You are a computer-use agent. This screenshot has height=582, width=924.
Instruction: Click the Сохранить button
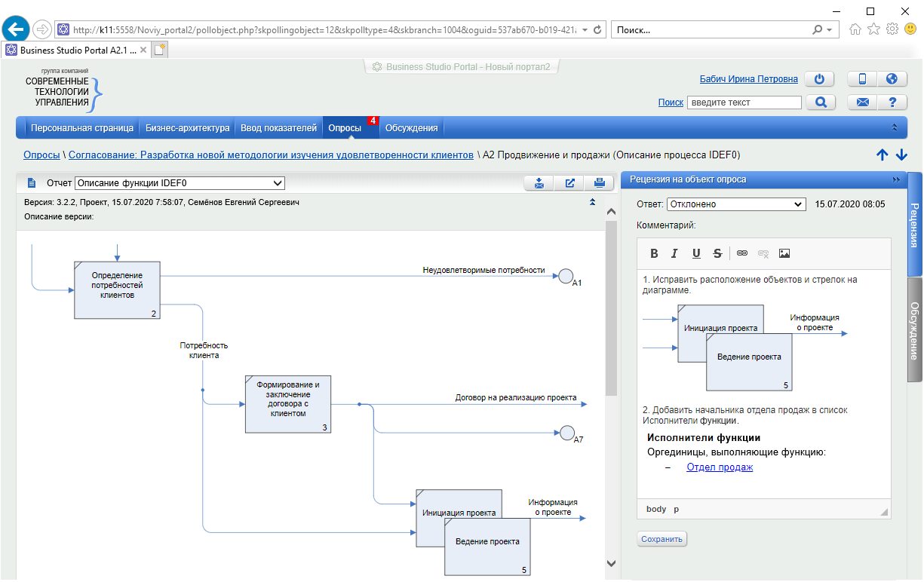pos(662,539)
